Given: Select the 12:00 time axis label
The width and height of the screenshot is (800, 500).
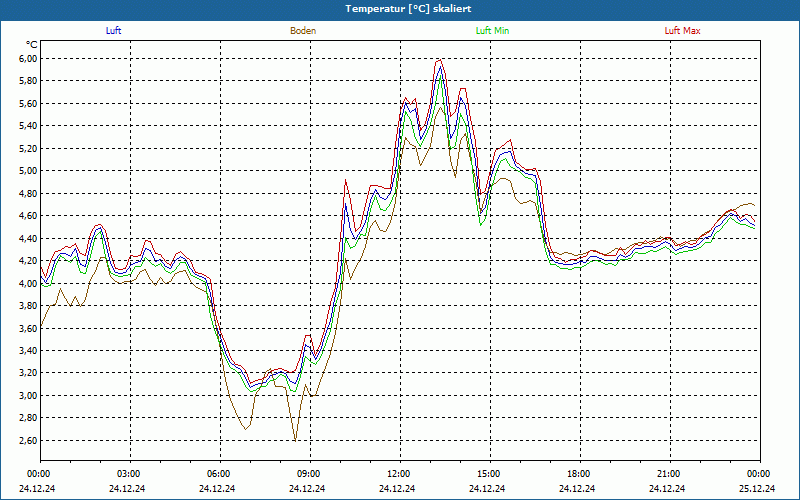Looking at the screenshot, I should point(399,474).
